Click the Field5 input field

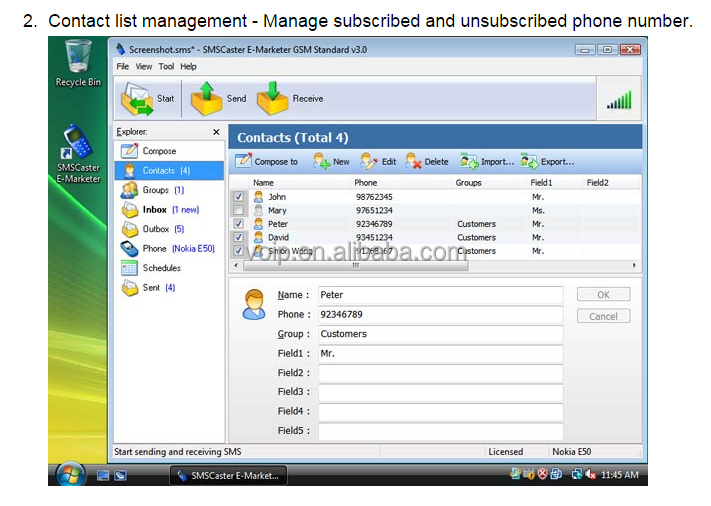click(x=440, y=430)
